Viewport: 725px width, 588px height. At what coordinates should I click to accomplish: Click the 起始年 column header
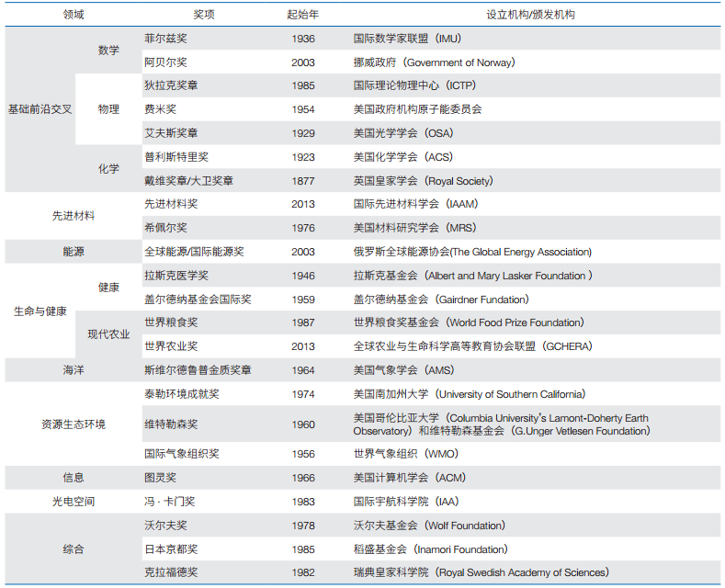point(303,15)
